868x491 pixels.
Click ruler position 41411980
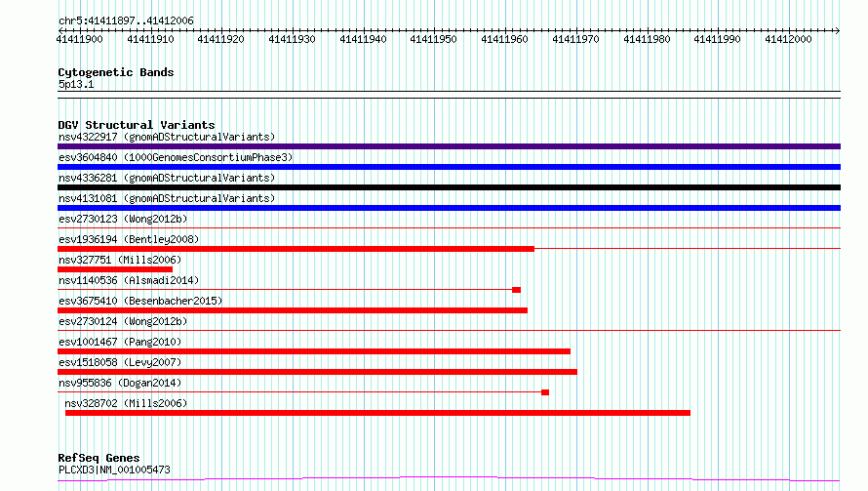pyautogui.click(x=648, y=39)
